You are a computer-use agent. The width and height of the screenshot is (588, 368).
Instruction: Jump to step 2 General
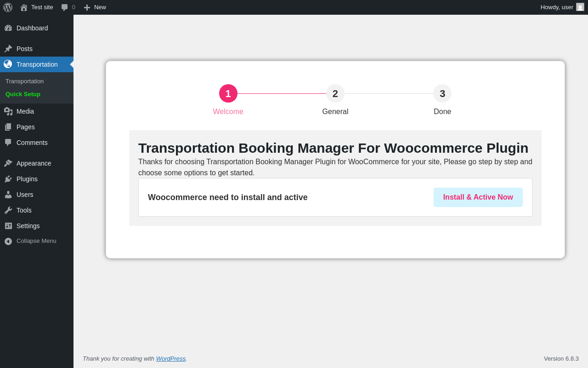pyautogui.click(x=335, y=94)
